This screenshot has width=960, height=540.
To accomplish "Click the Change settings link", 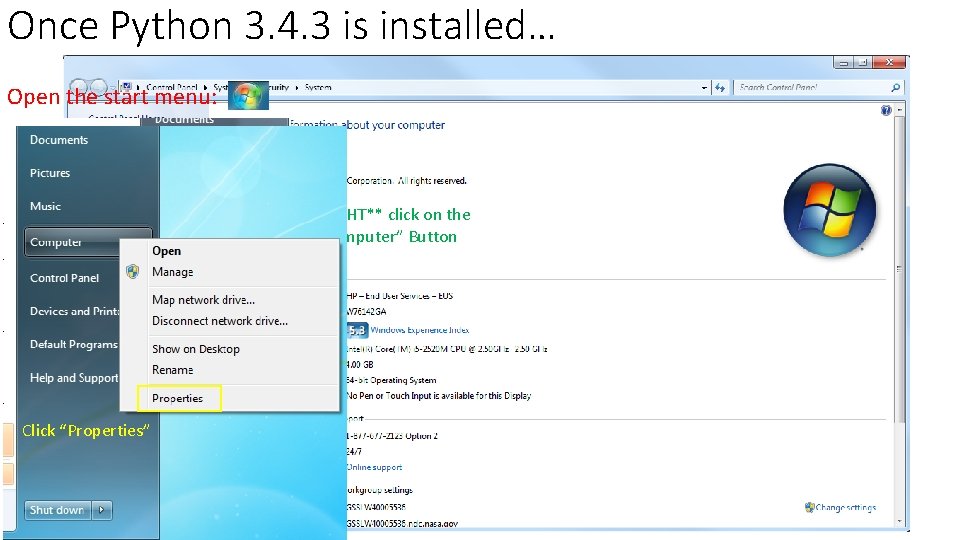I will click(846, 507).
